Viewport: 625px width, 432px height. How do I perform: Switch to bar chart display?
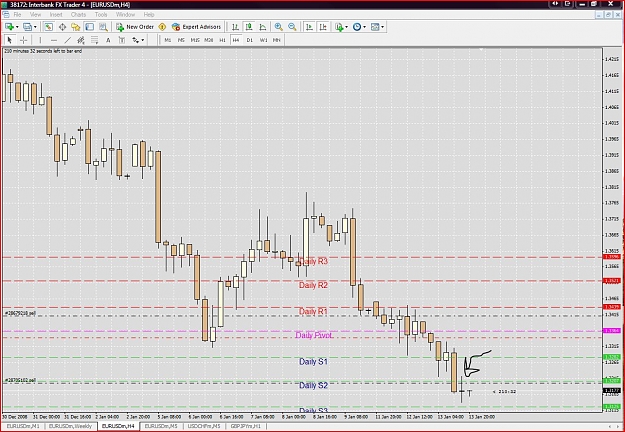[236, 27]
